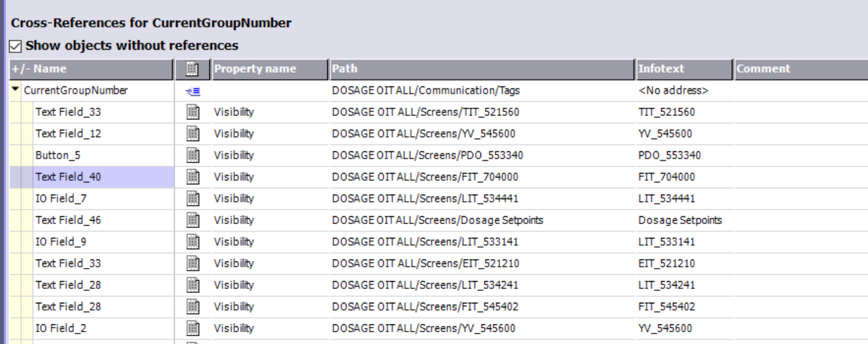
Task: Collapse the CurrentGroupNumber tree node
Action: pos(16,90)
